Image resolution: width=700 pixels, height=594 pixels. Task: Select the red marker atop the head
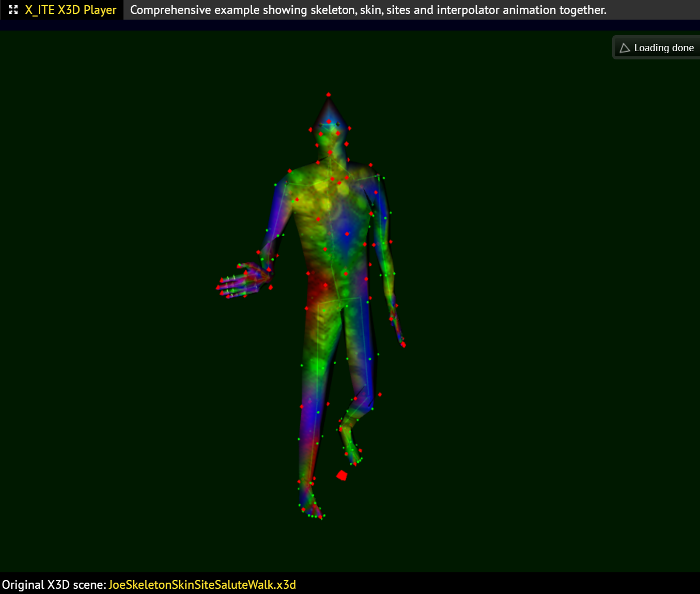[x=329, y=95]
